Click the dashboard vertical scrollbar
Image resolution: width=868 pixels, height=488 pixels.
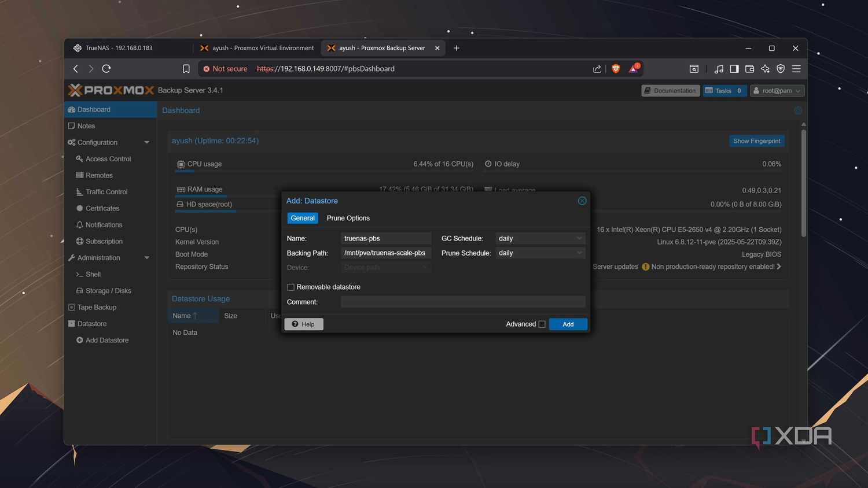pyautogui.click(x=803, y=182)
